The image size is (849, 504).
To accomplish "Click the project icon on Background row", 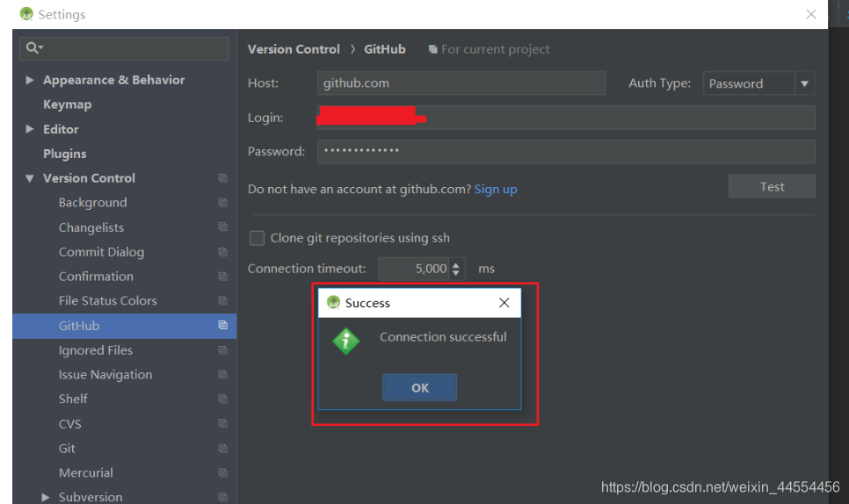I will [222, 202].
